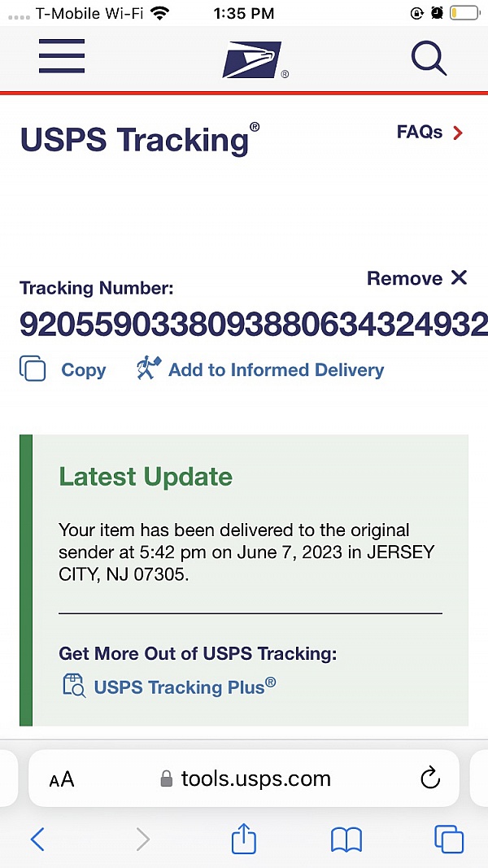Open Safari bookmarks

pos(346,839)
